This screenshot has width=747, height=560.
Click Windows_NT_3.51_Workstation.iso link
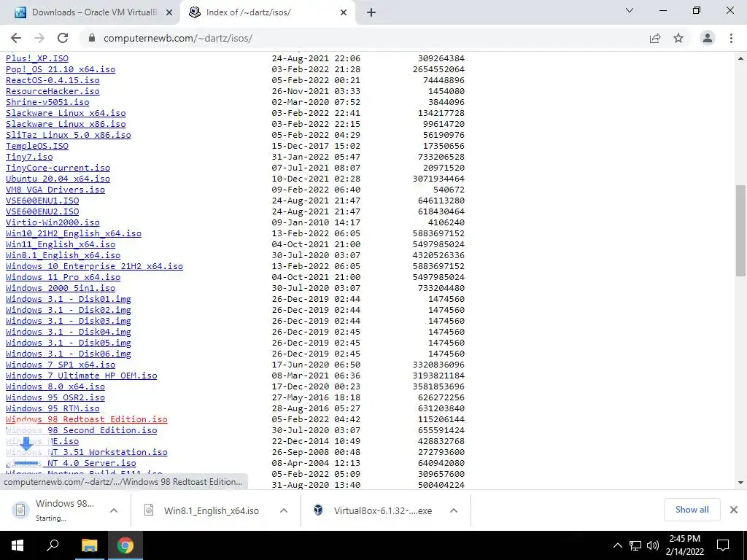click(x=87, y=452)
